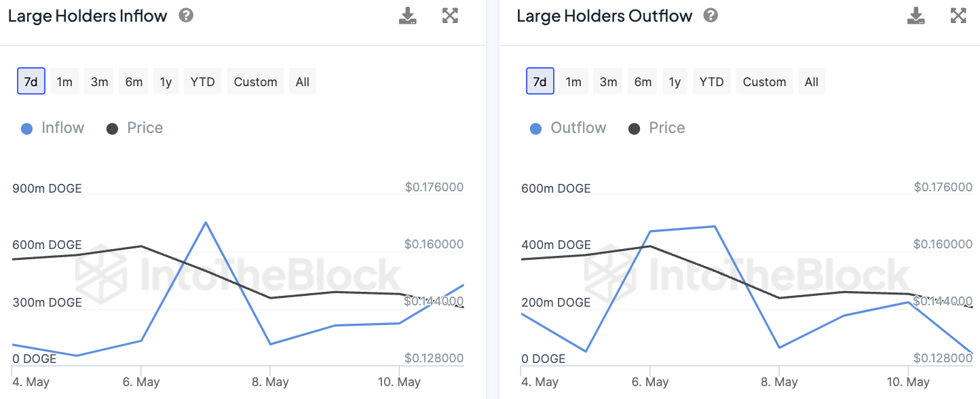Switch Inflow chart to 1m range
This screenshot has height=399, width=980.
coord(64,81)
